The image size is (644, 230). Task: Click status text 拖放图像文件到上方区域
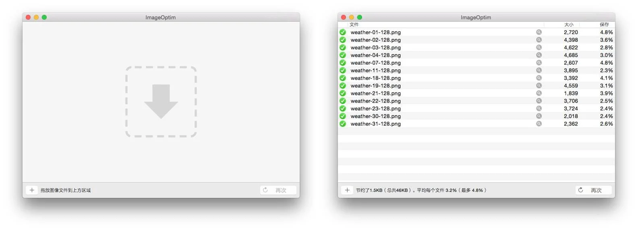(x=66, y=190)
